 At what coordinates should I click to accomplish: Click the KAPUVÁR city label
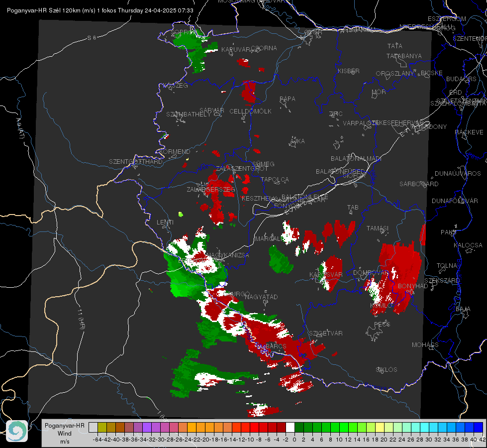[236, 49]
